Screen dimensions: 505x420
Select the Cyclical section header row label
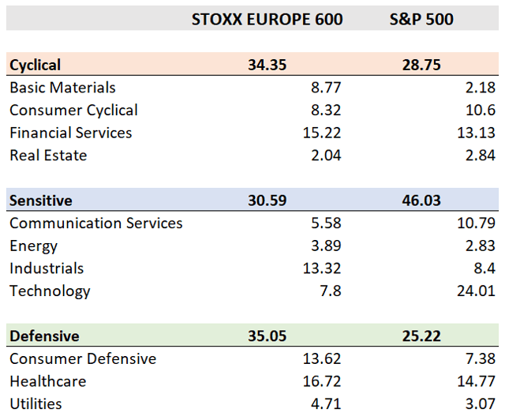(36, 65)
